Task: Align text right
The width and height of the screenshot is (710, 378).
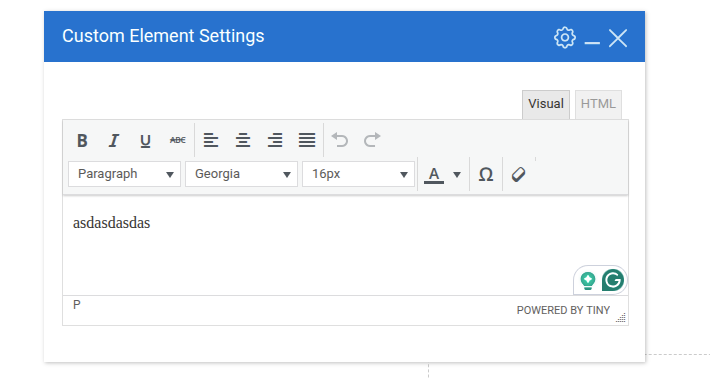Action: 275,140
